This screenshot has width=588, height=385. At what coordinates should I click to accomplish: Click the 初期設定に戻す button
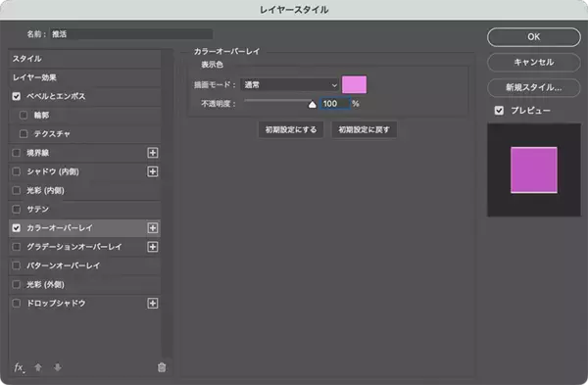364,129
